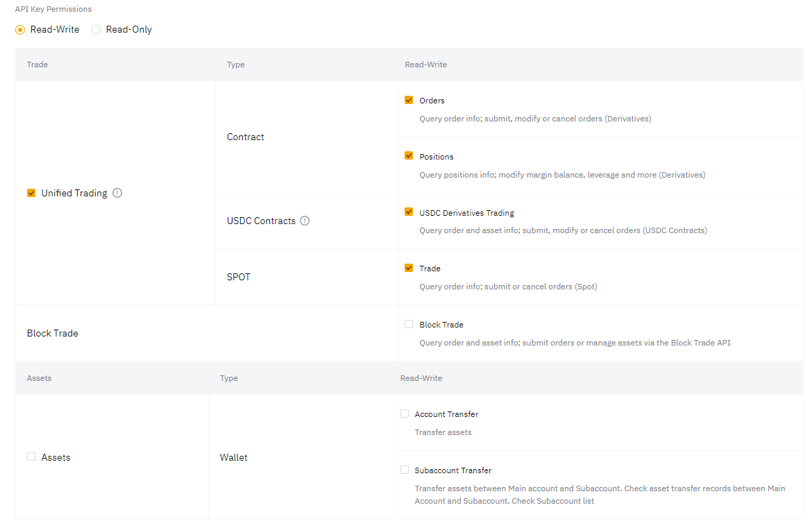Select the Read-Only radio button
This screenshot has width=812, height=528.
(96, 30)
